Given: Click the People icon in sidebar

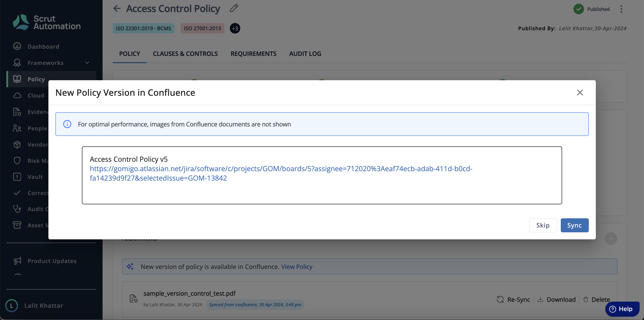Looking at the screenshot, I should pos(17,128).
